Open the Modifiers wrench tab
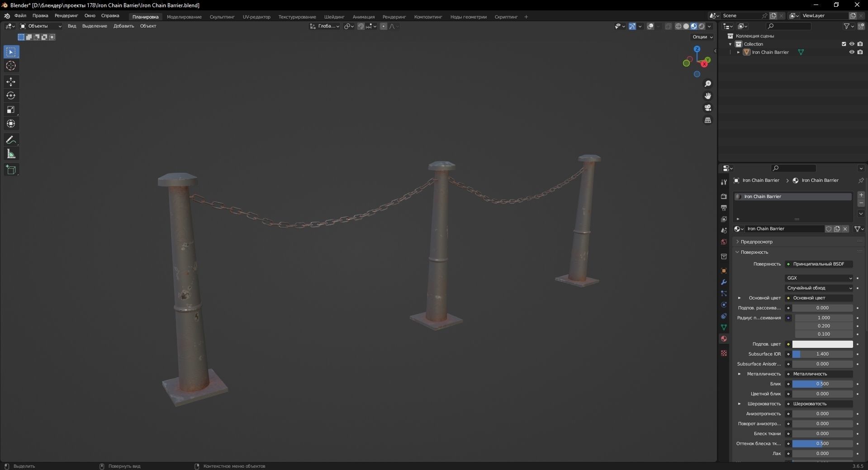 coord(724,282)
